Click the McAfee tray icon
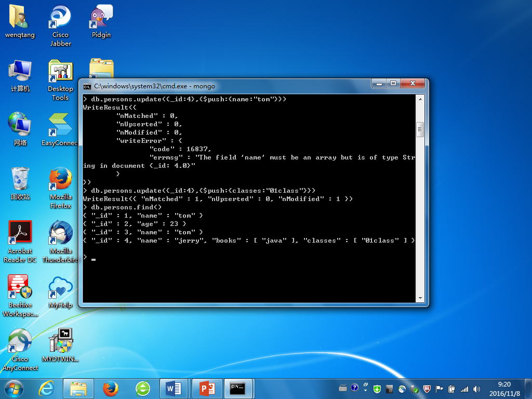Viewport: 532px width, 399px height. click(427, 389)
